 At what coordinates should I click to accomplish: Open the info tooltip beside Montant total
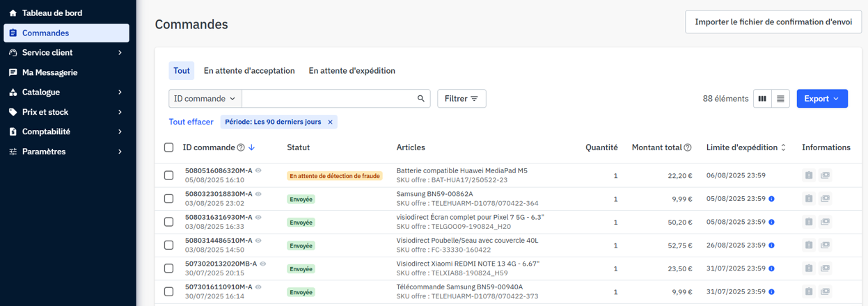pos(688,147)
